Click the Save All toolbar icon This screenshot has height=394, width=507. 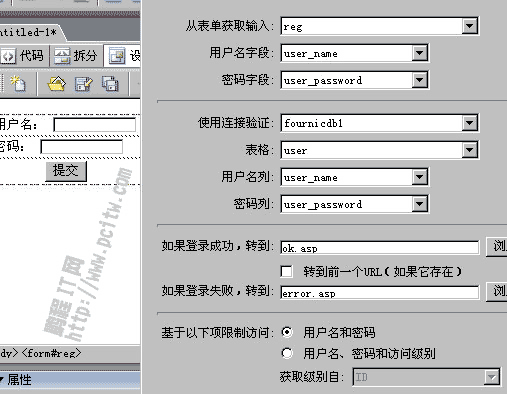(110, 83)
